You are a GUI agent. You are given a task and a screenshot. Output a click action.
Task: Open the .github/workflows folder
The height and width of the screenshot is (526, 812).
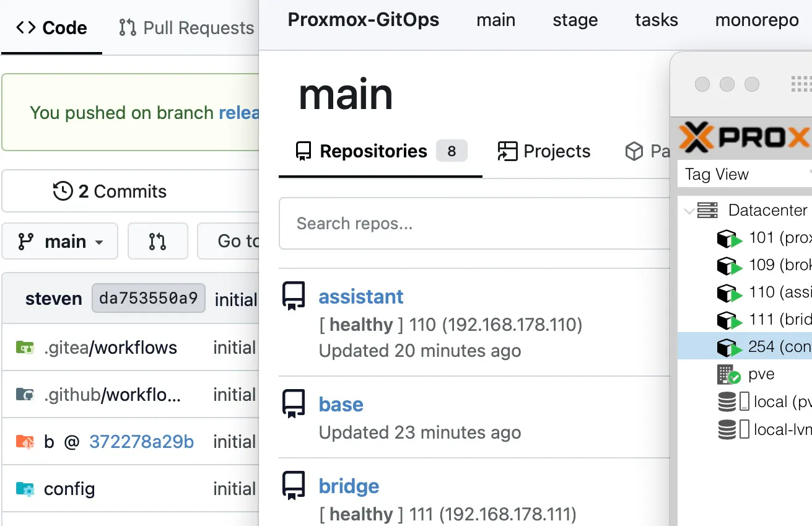pos(113,395)
